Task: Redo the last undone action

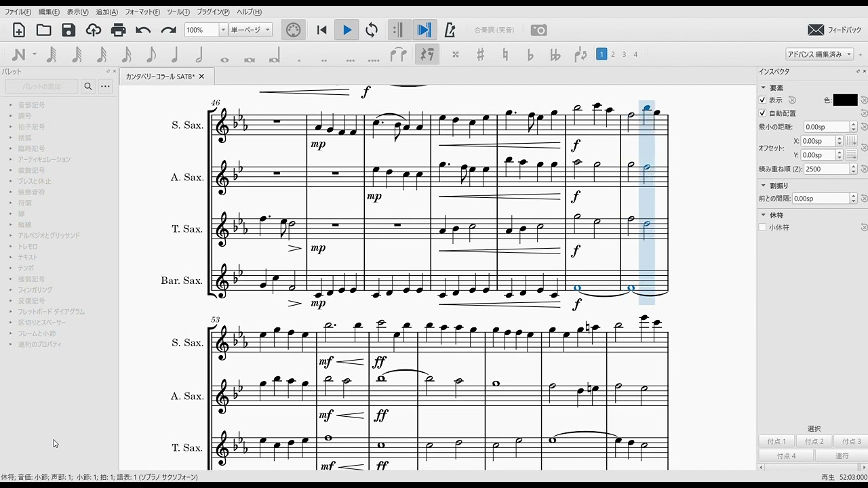Action: pyautogui.click(x=168, y=30)
